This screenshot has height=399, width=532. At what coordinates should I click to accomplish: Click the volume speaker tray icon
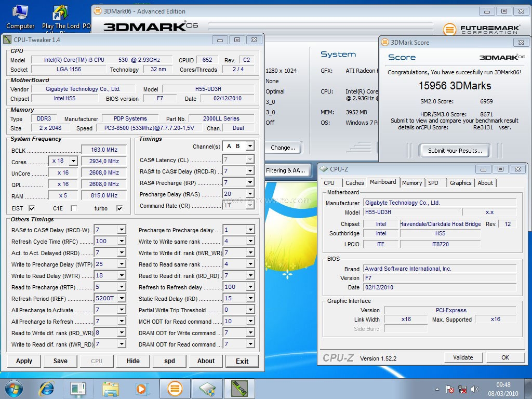click(x=475, y=389)
